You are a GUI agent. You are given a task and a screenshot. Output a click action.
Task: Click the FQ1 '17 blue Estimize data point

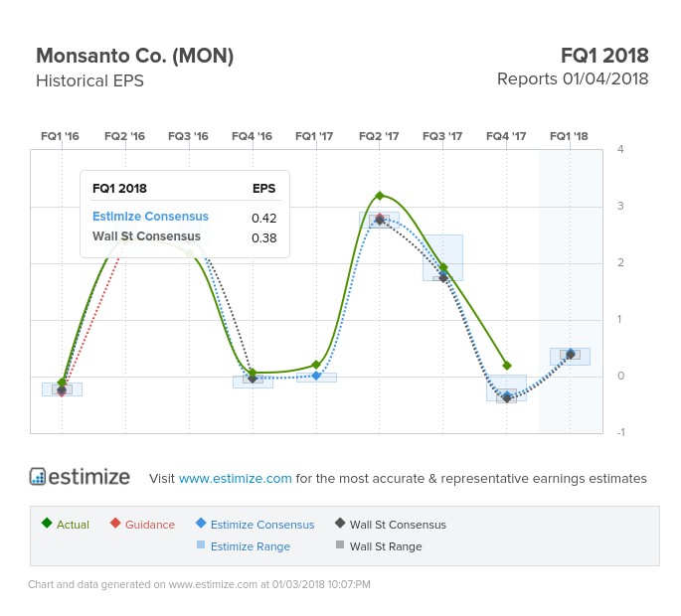coord(316,376)
